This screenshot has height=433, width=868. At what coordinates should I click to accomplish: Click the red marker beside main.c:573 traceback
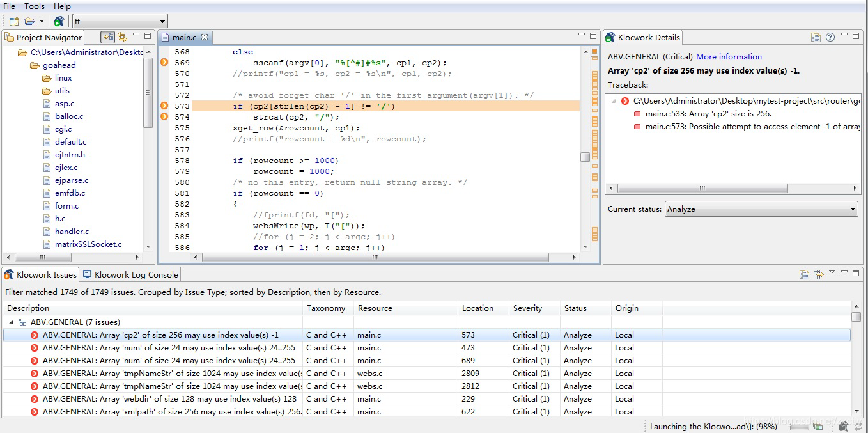[x=637, y=127]
